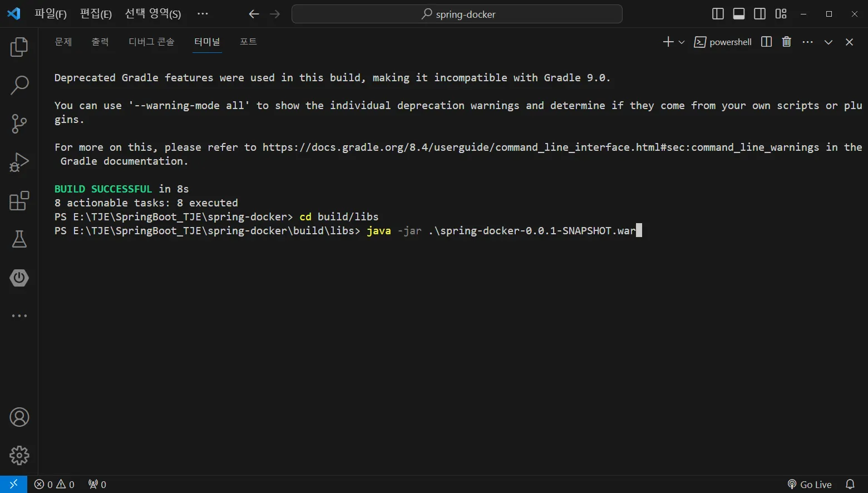This screenshot has width=868, height=493.
Task: Open Spring Boot Dashboard icon
Action: pyautogui.click(x=19, y=278)
